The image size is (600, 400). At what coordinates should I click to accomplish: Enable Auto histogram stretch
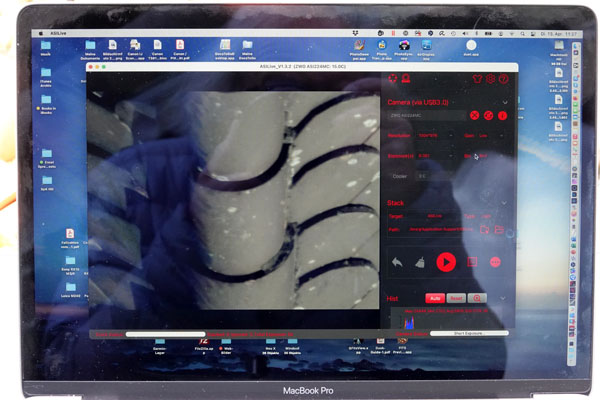tap(435, 298)
